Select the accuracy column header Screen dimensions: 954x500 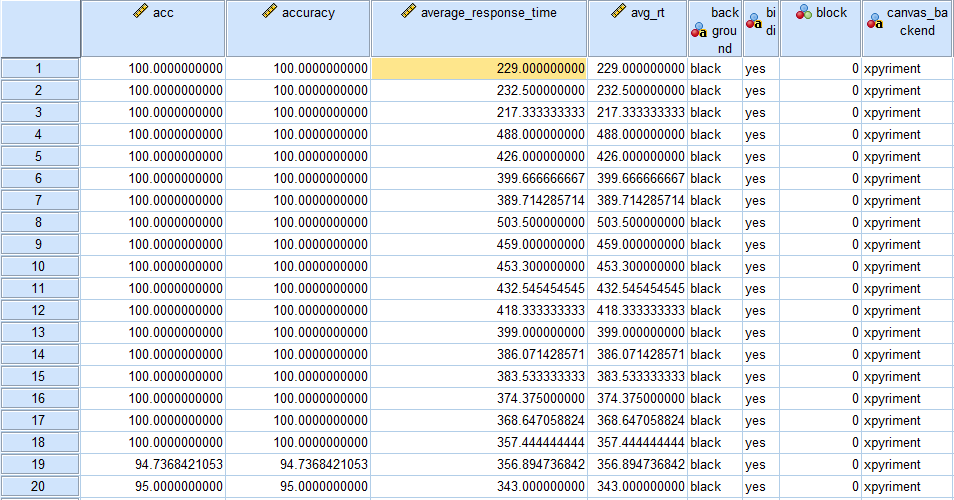[x=298, y=29]
